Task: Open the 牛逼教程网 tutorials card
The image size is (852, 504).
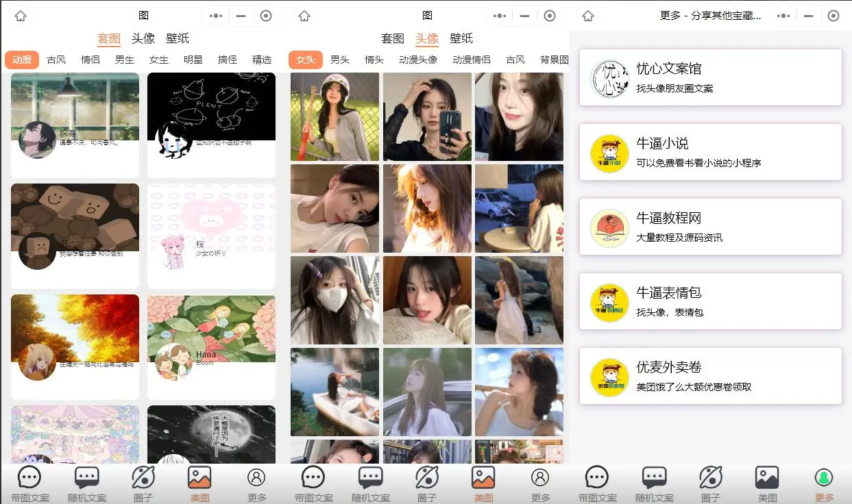Action: pos(710,227)
